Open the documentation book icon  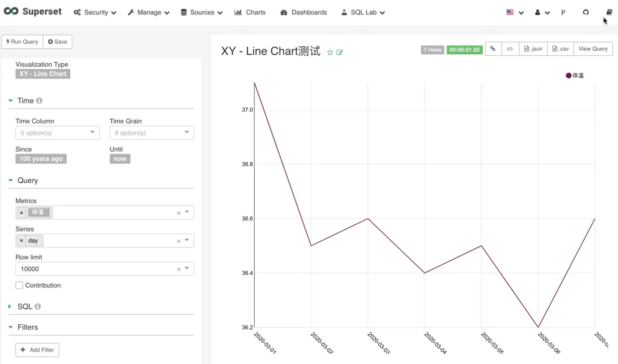609,12
